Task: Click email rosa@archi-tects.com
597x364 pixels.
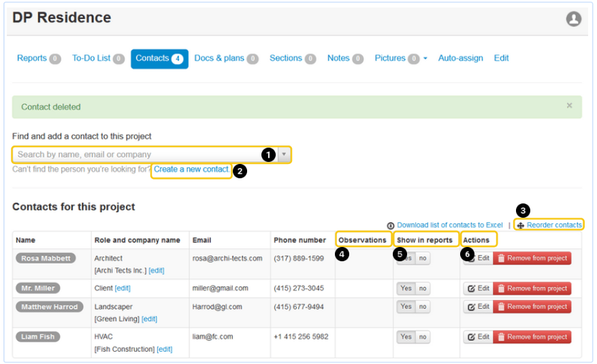Action: (x=227, y=259)
